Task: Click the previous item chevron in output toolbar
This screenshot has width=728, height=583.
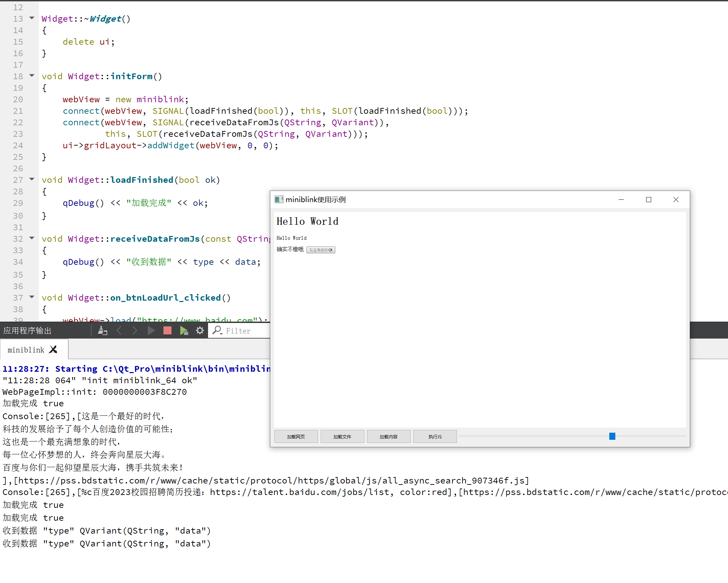Action: point(119,330)
